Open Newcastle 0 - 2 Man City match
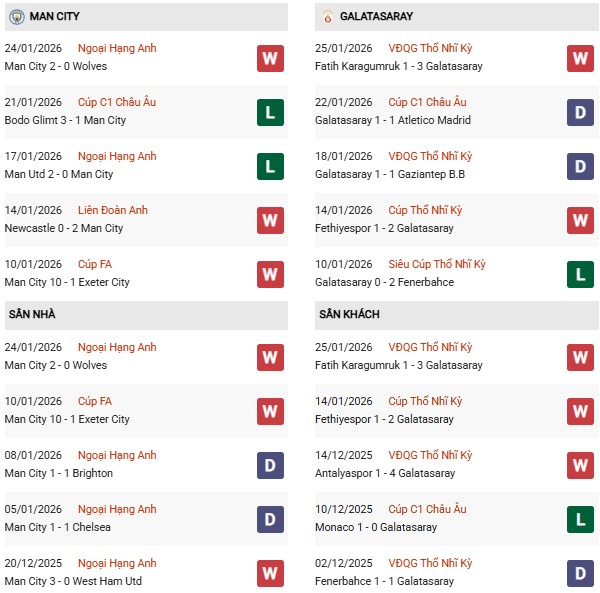 click(64, 228)
